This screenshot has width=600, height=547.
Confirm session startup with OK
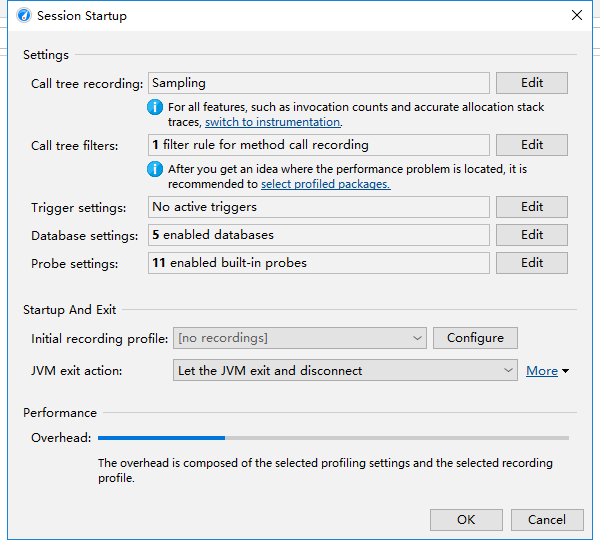[466, 520]
